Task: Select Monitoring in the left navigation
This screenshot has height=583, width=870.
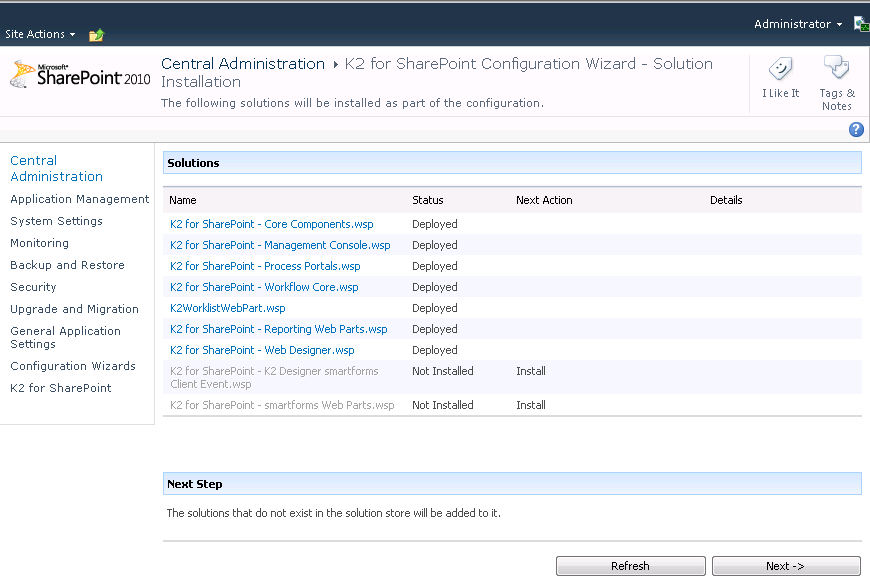Action: click(39, 243)
